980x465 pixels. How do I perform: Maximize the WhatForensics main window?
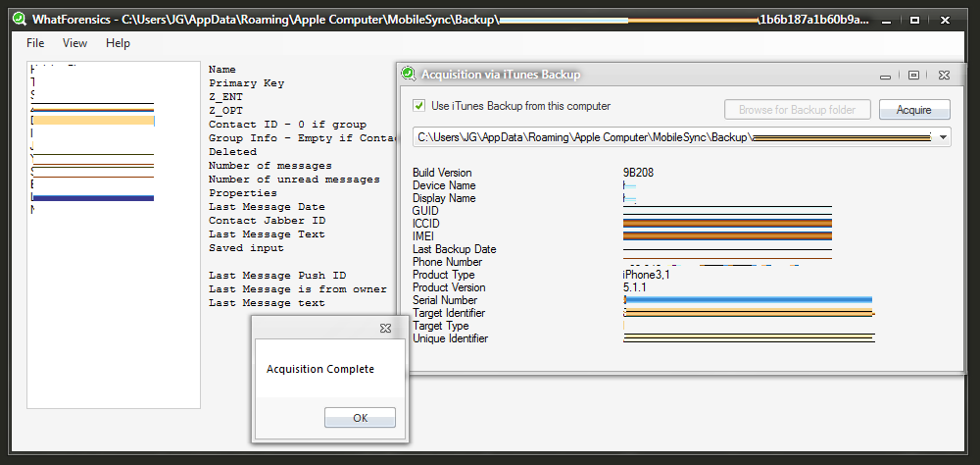(x=915, y=20)
